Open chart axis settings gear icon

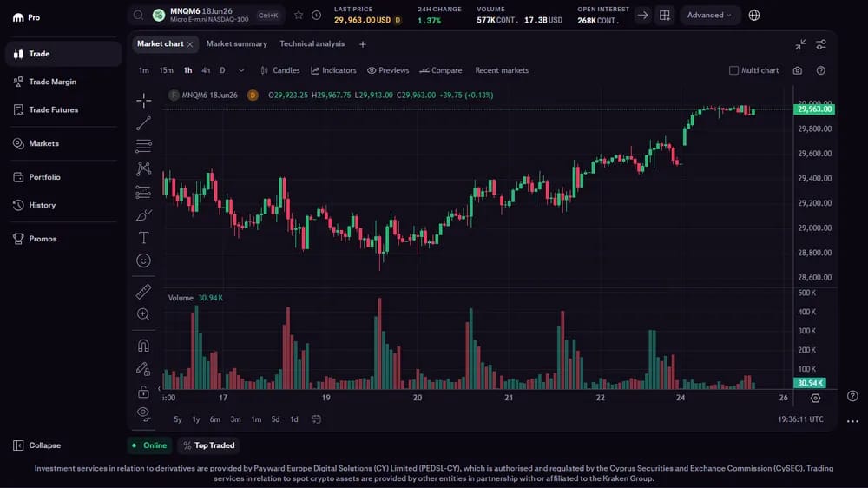(815, 398)
